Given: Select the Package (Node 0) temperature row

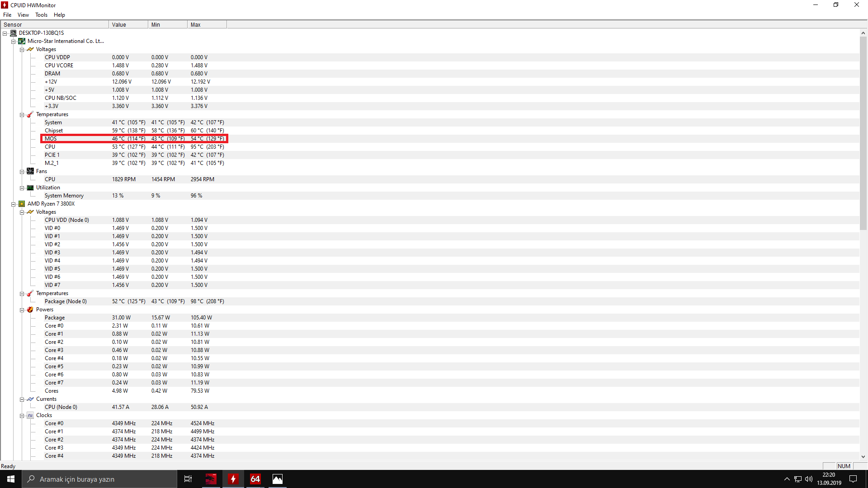Looking at the screenshot, I should (x=429, y=301).
